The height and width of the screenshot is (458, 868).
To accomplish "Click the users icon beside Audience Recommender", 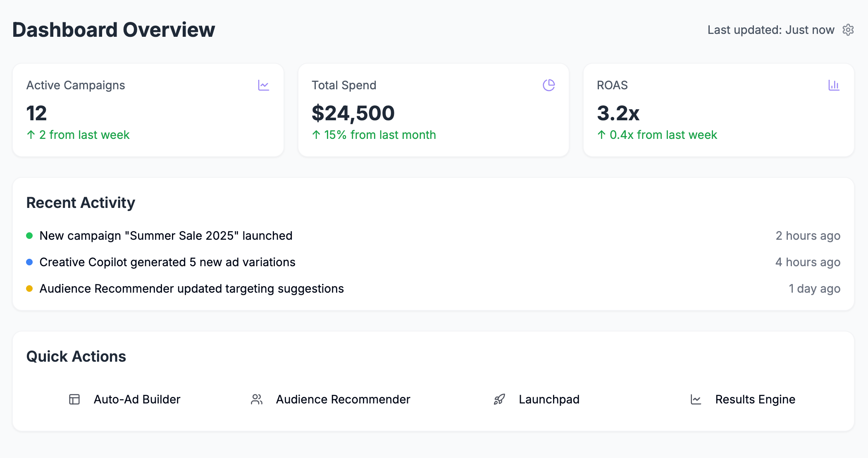I will pos(257,399).
